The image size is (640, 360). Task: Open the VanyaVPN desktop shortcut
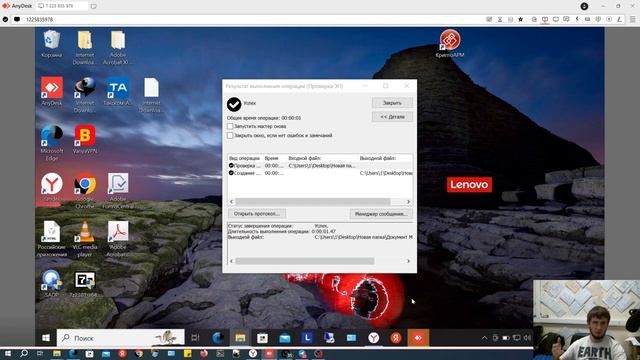click(85, 140)
